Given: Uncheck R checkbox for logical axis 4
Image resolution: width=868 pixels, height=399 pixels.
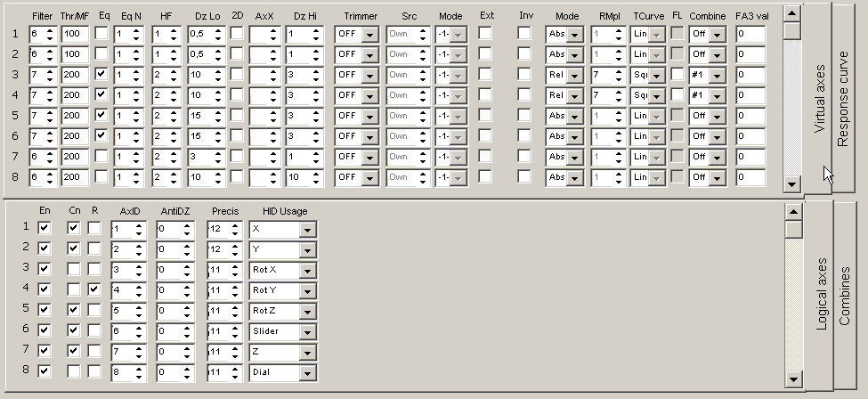Looking at the screenshot, I should [94, 289].
